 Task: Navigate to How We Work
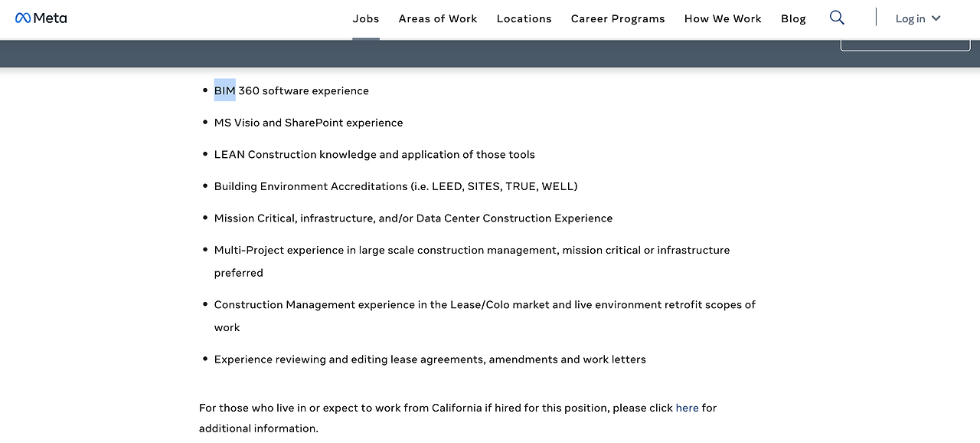(x=723, y=18)
